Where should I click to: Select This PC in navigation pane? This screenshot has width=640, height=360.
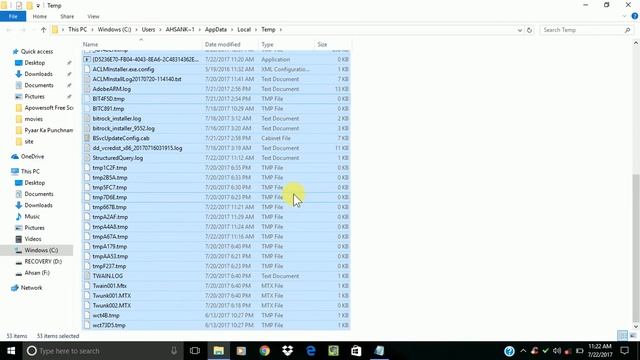[x=30, y=171]
